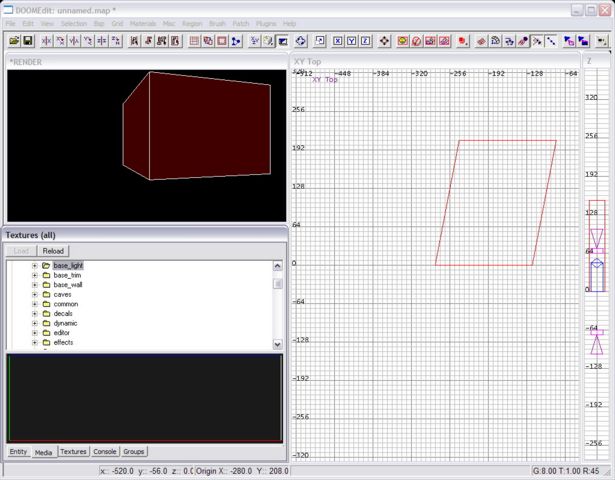615x480 pixels.
Task: Click the texture tree scroll-up arrow
Action: (x=277, y=266)
